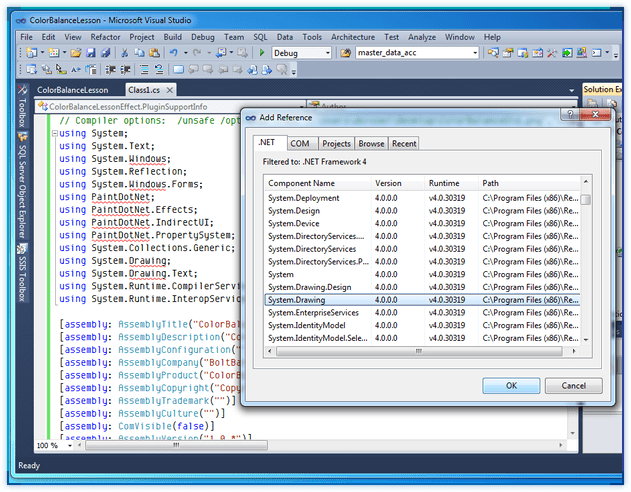Click the Find in Files icon beside master_data_acc

coord(345,53)
